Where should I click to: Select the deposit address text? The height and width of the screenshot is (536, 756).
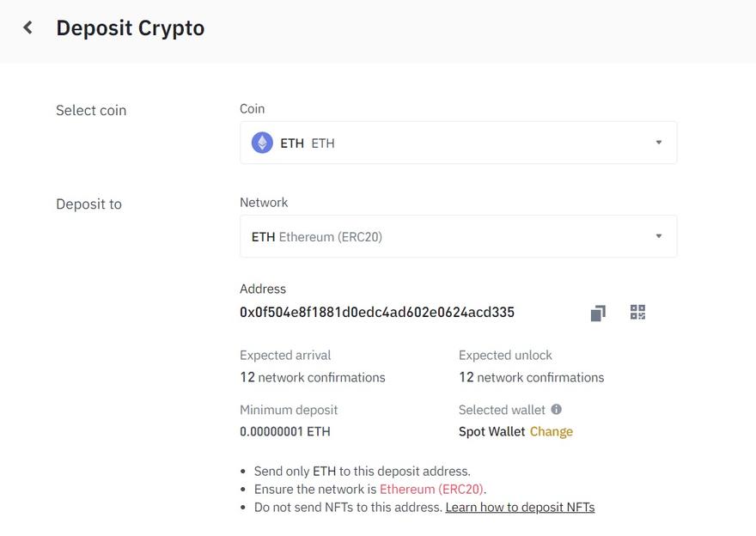376,312
